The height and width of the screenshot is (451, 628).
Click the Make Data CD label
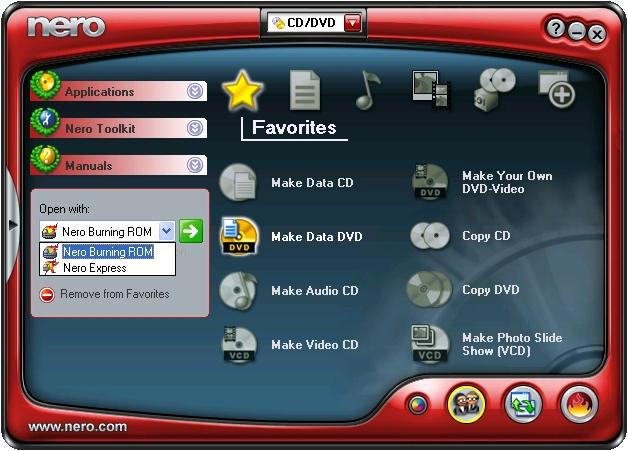pos(312,183)
